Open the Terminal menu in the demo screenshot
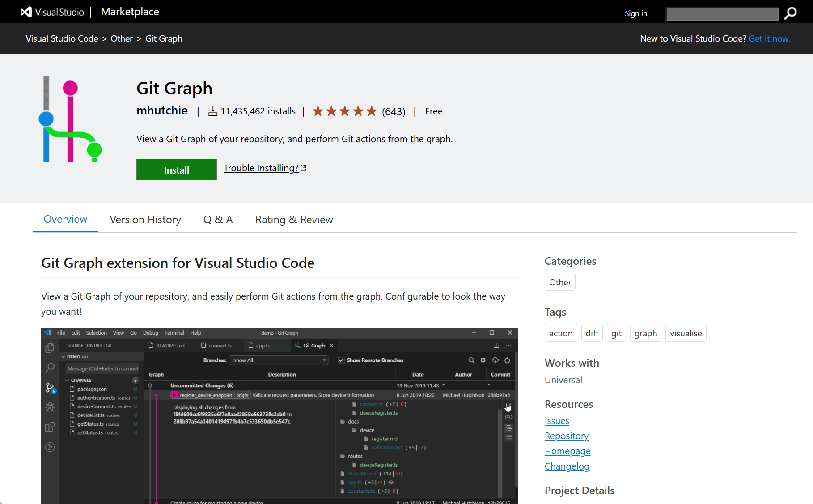813x504 pixels. tap(174, 333)
